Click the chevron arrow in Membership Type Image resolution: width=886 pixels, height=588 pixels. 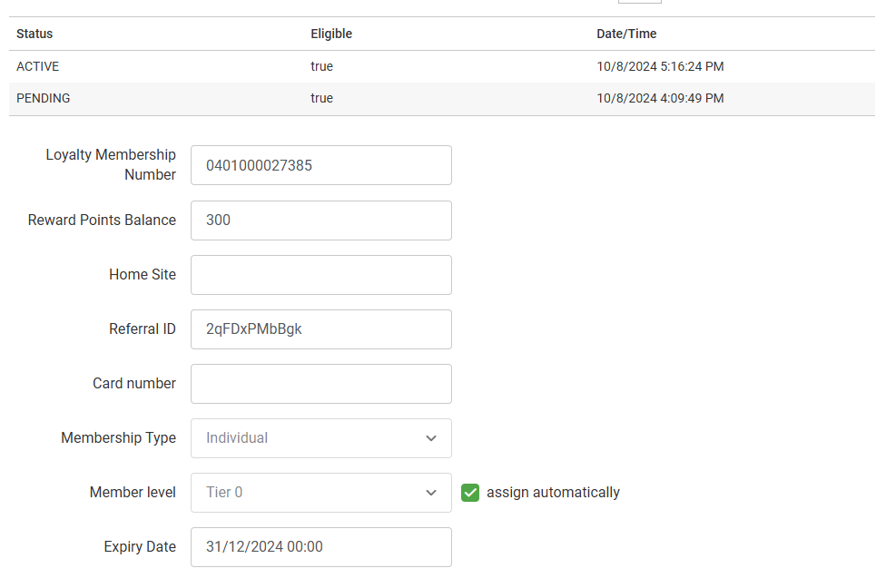[x=431, y=438]
